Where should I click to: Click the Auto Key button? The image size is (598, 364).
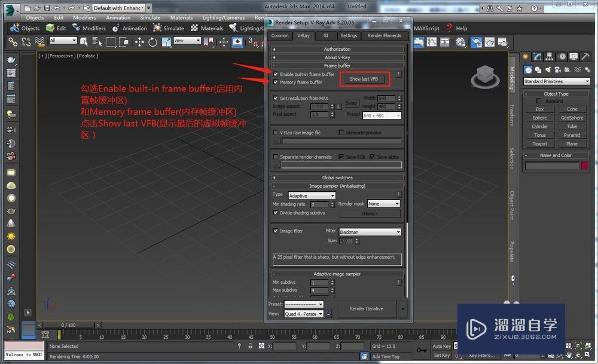(441, 346)
